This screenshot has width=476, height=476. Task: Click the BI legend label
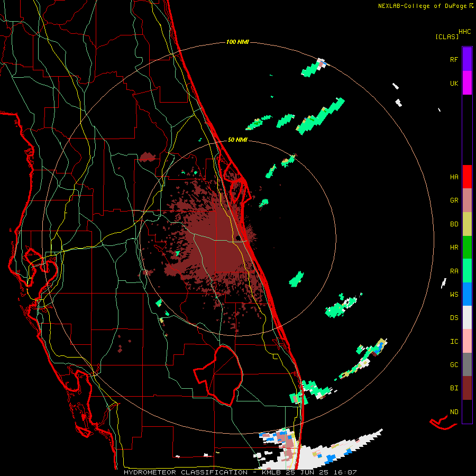pyautogui.click(x=454, y=388)
